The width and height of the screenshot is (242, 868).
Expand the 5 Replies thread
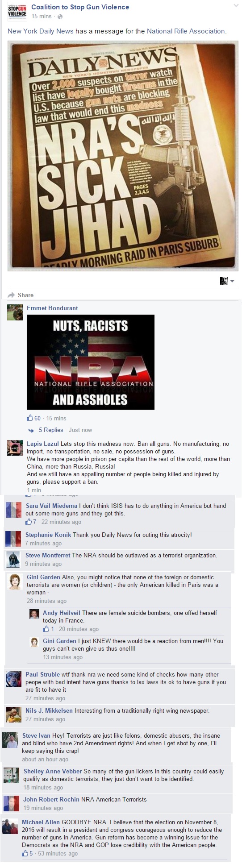tap(51, 430)
